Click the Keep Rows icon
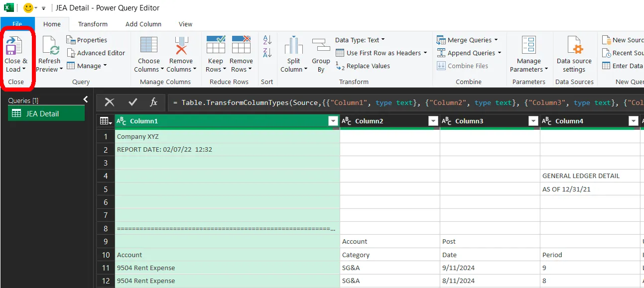This screenshot has width=644, height=288. pos(216,45)
